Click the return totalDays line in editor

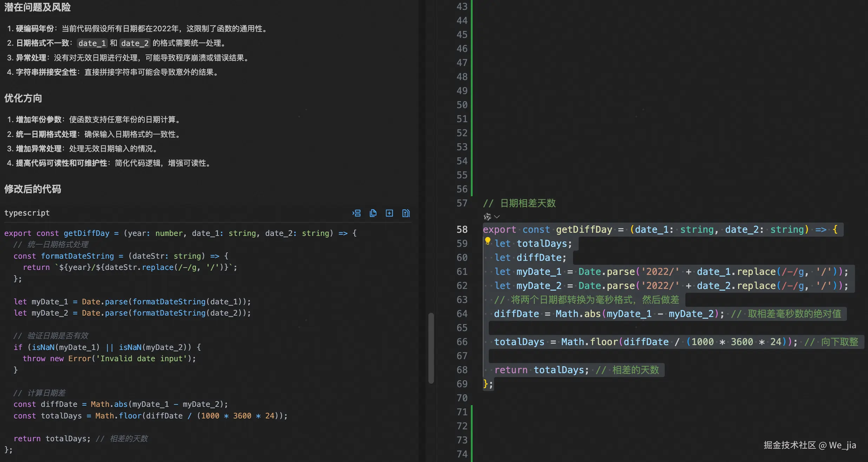pyautogui.click(x=541, y=370)
